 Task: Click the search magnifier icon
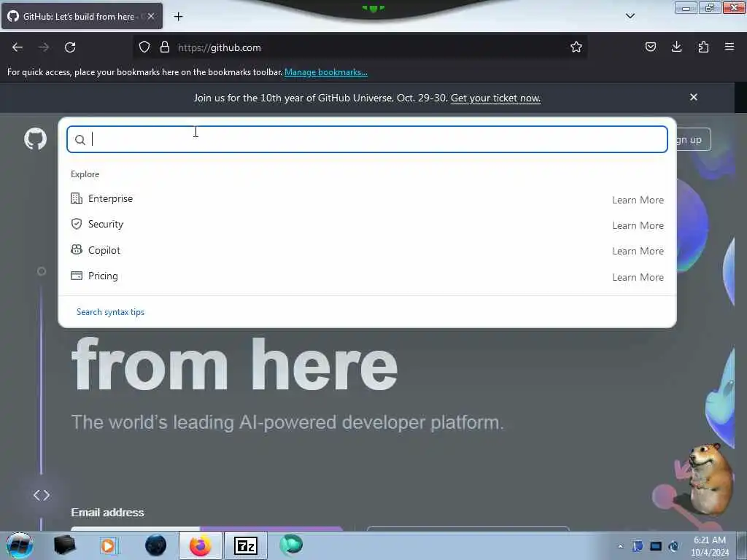pos(80,139)
